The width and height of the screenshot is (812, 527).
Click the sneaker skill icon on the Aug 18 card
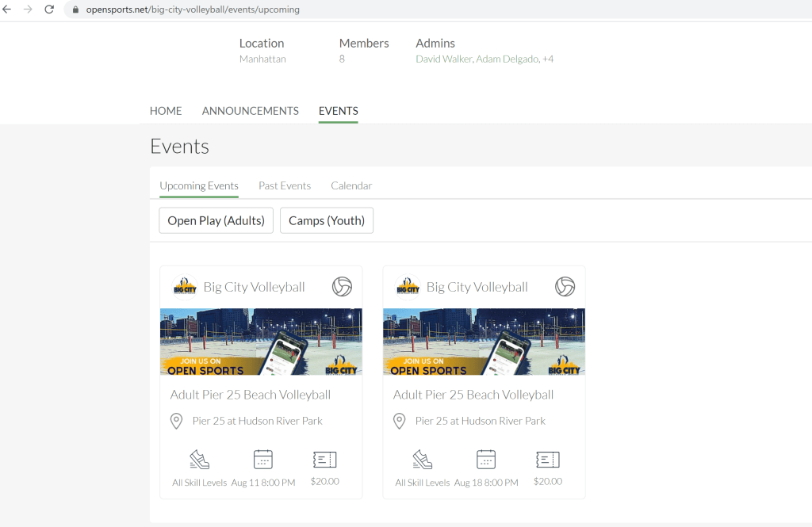[423, 460]
